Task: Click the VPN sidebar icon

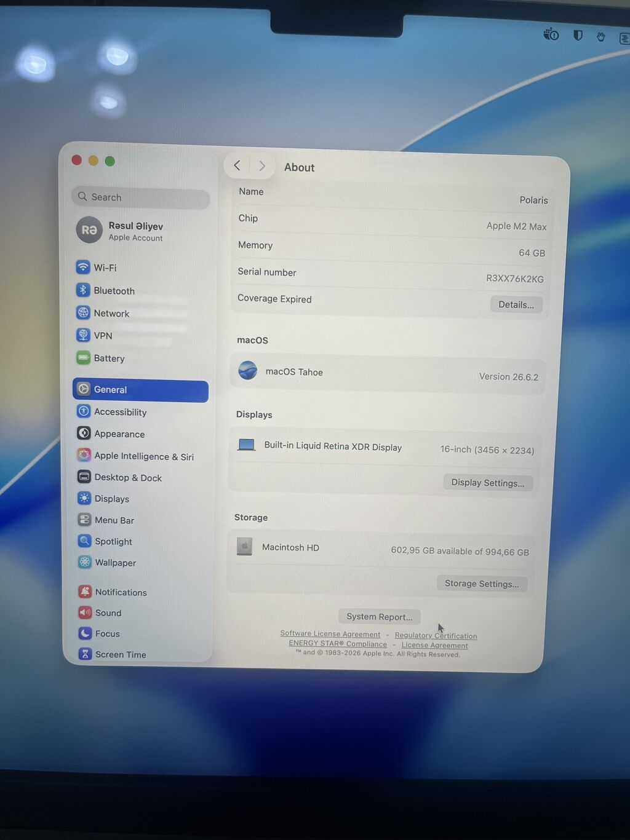Action: (83, 335)
